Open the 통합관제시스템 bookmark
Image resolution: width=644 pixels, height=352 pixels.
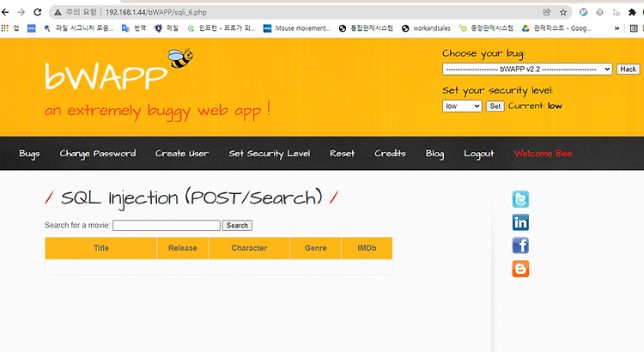(x=366, y=28)
